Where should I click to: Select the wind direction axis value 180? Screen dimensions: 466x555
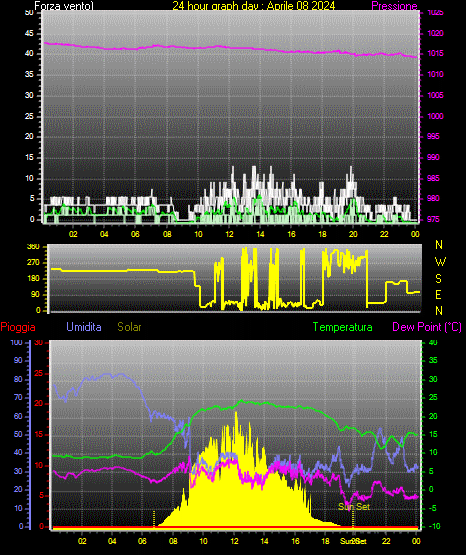(33, 279)
